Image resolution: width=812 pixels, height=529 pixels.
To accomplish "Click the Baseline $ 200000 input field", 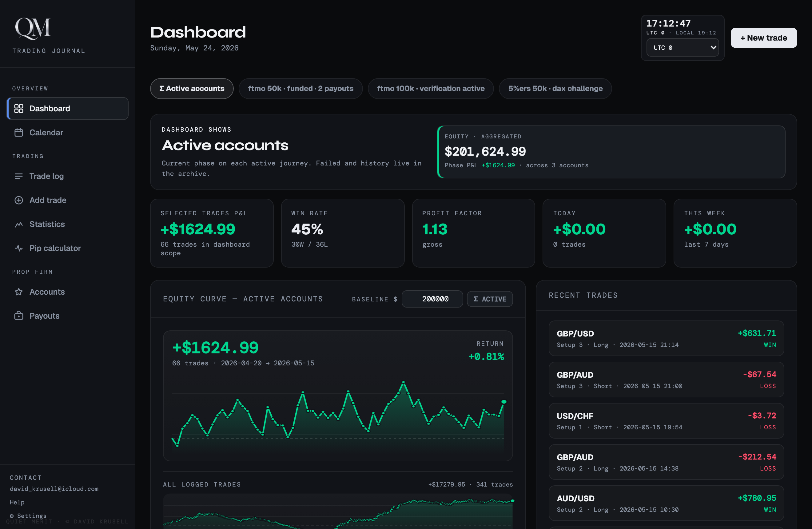I will (x=432, y=299).
